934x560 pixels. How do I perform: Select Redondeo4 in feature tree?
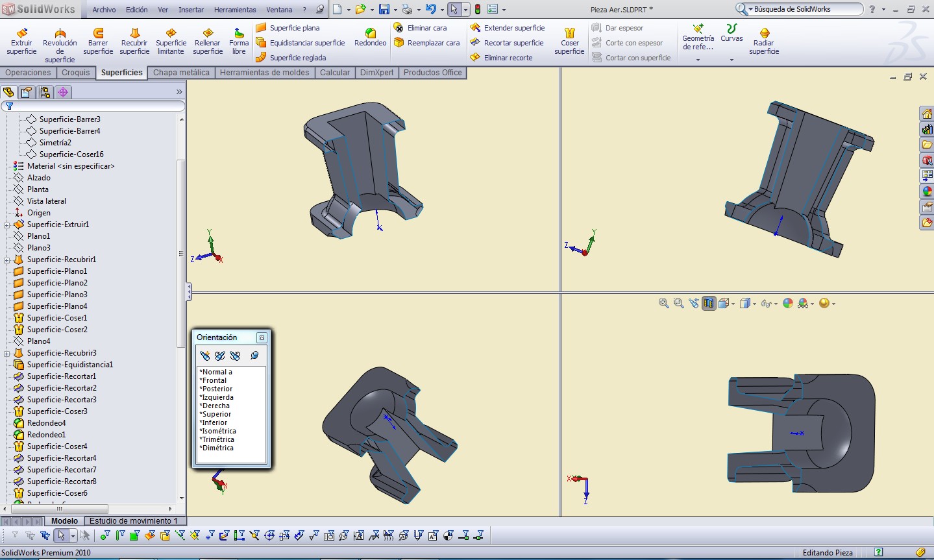[x=46, y=423]
